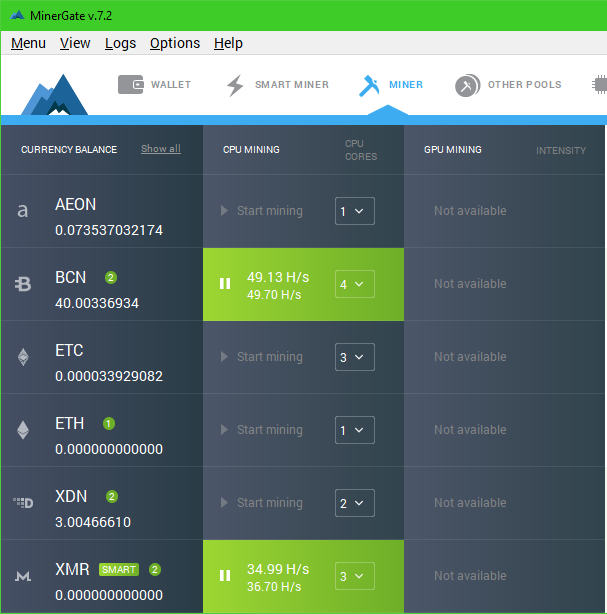This screenshot has width=607, height=614.
Task: Click AEON balance 0.073537032174
Action: coord(109,230)
